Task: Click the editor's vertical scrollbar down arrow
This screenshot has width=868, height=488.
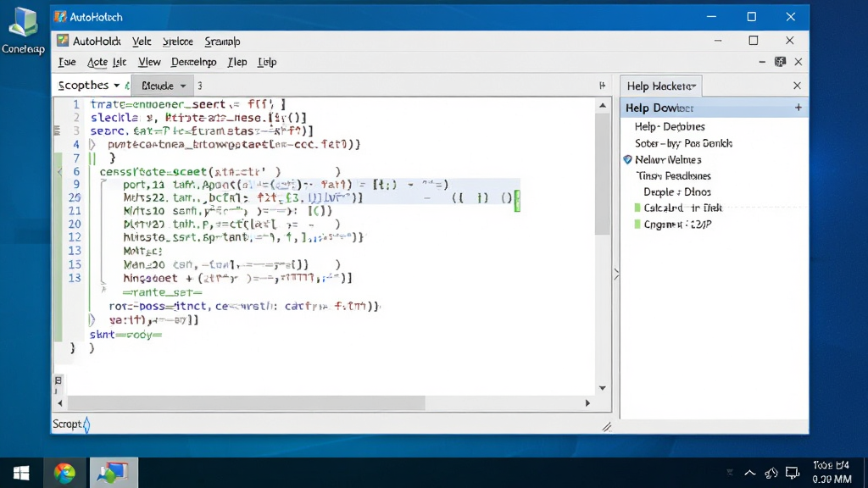Action: (x=603, y=388)
